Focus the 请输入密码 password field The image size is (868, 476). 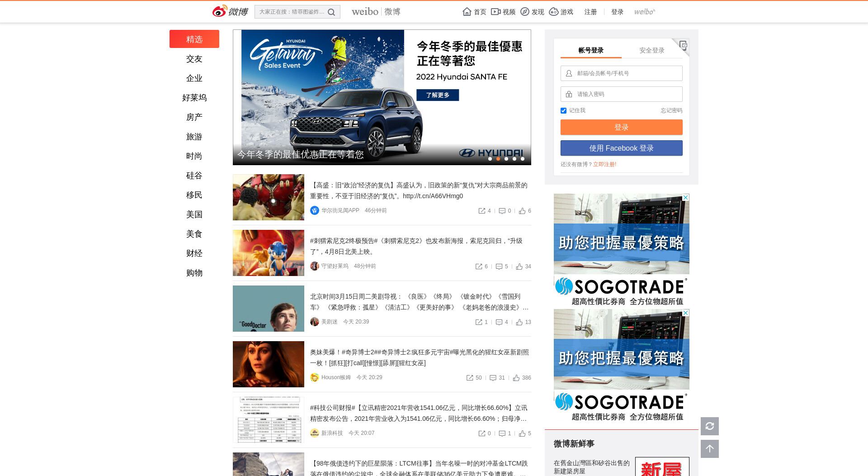622,94
